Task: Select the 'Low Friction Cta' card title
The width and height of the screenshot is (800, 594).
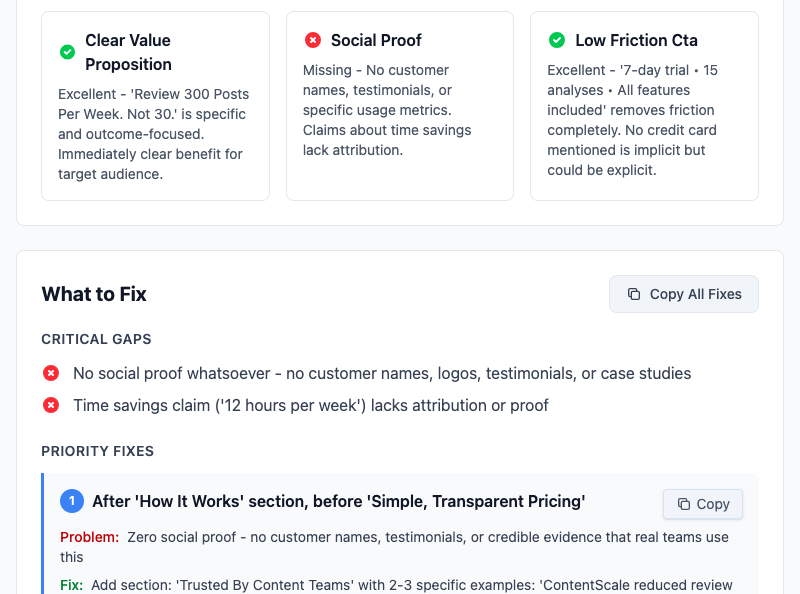Action: click(x=636, y=40)
